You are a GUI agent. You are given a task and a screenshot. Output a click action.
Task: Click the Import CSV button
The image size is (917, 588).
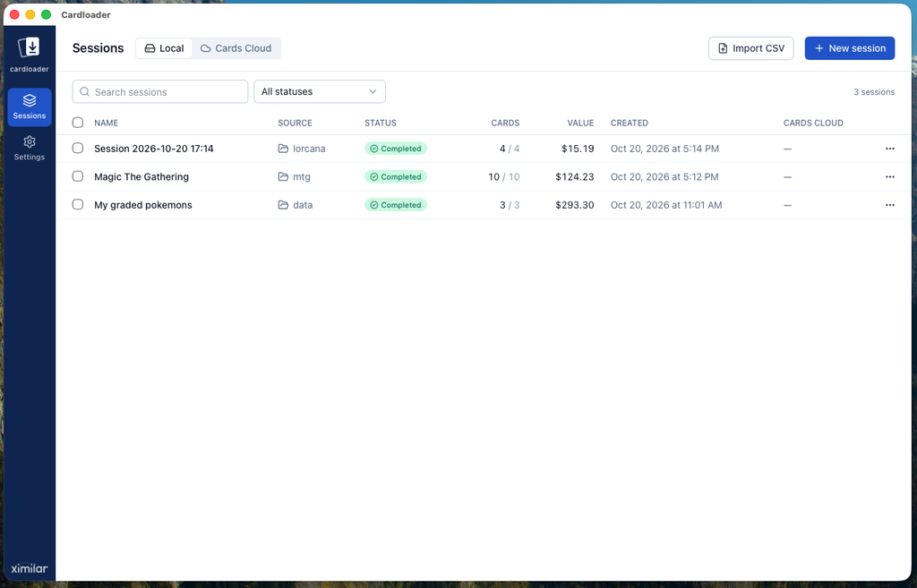tap(751, 48)
